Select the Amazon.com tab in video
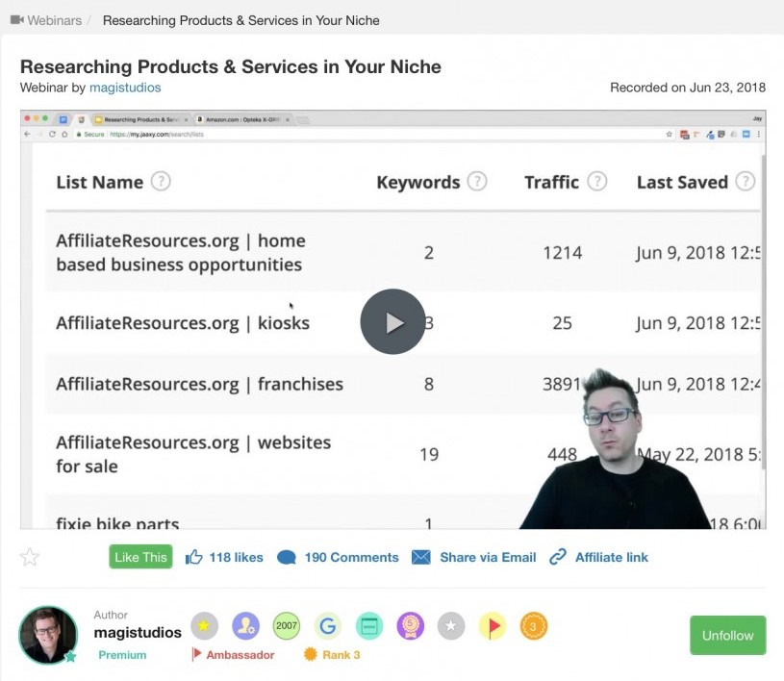The image size is (784, 681). point(242,119)
